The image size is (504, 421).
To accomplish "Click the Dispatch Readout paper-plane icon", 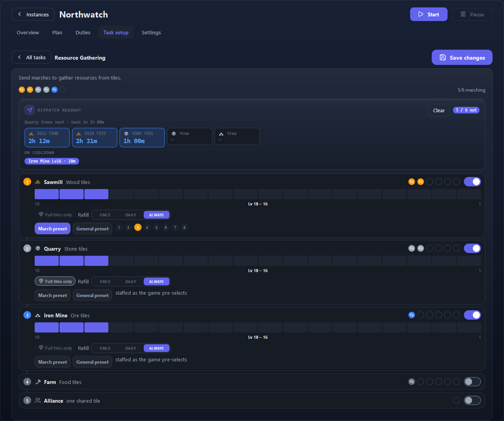I will click(30, 110).
